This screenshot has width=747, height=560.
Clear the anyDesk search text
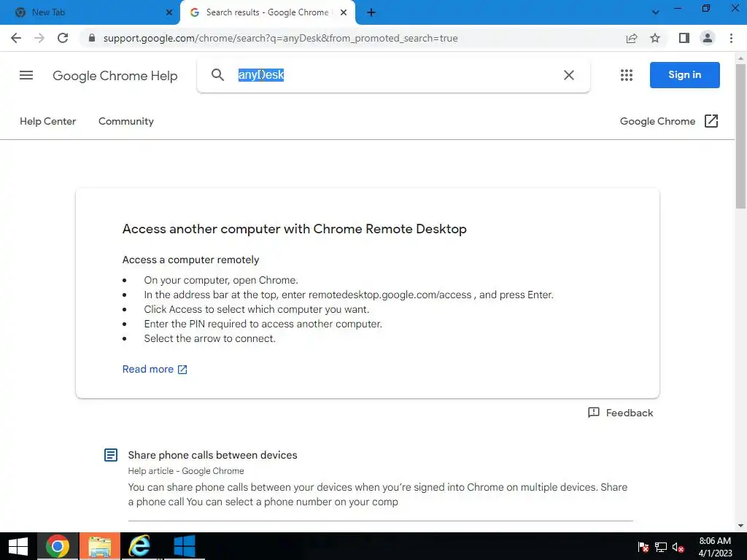[569, 75]
